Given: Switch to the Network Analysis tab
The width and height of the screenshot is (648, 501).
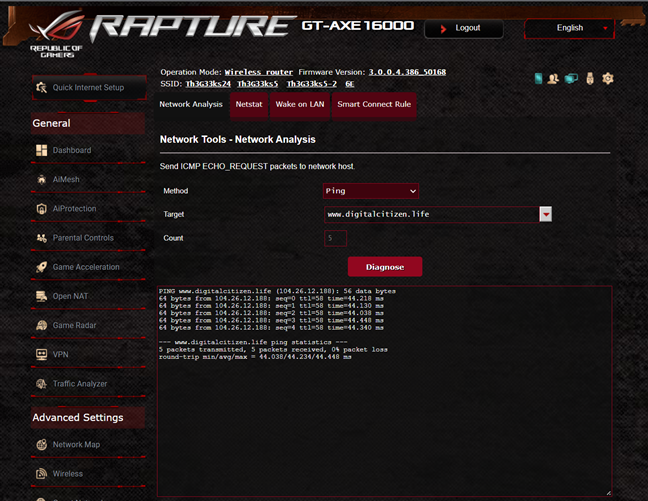Looking at the screenshot, I should click(x=191, y=105).
